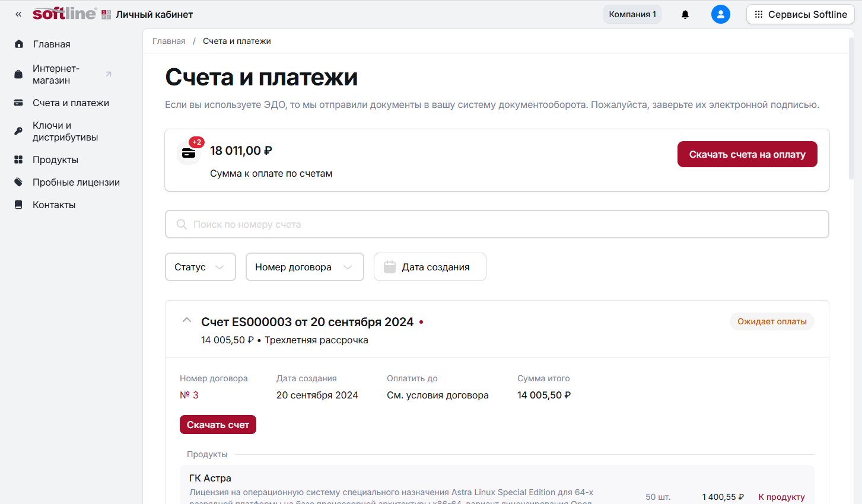Click the Softline logo in the header
This screenshot has width=862, height=504.
[x=64, y=14]
